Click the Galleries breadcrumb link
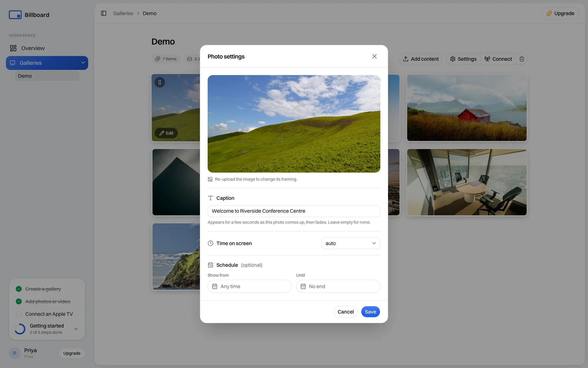588x368 pixels. pos(123,13)
